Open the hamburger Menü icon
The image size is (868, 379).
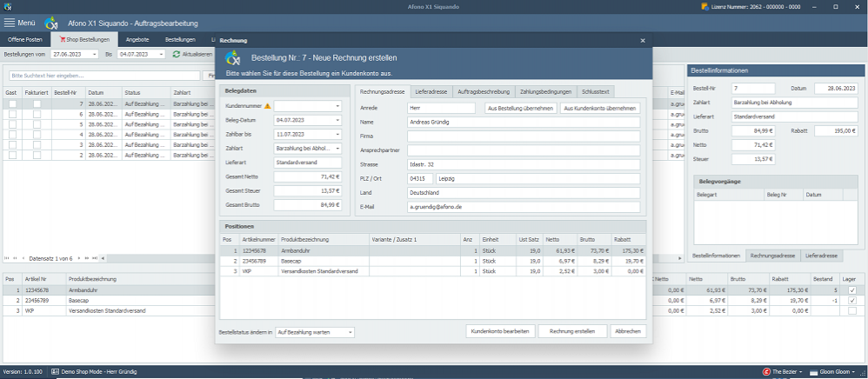point(10,23)
